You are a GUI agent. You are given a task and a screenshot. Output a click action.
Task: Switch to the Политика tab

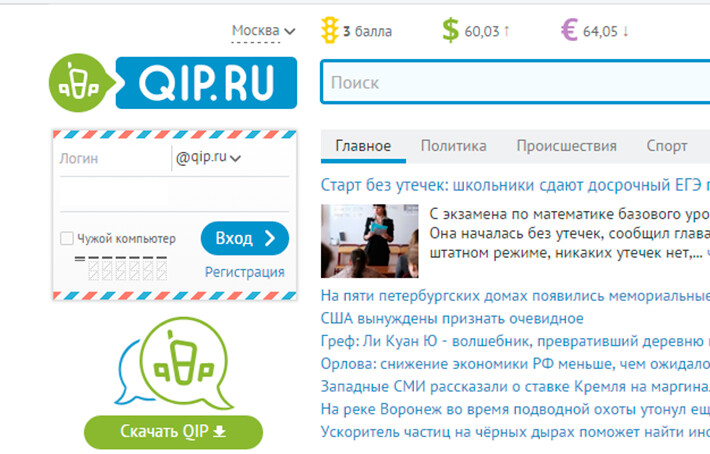click(x=453, y=146)
